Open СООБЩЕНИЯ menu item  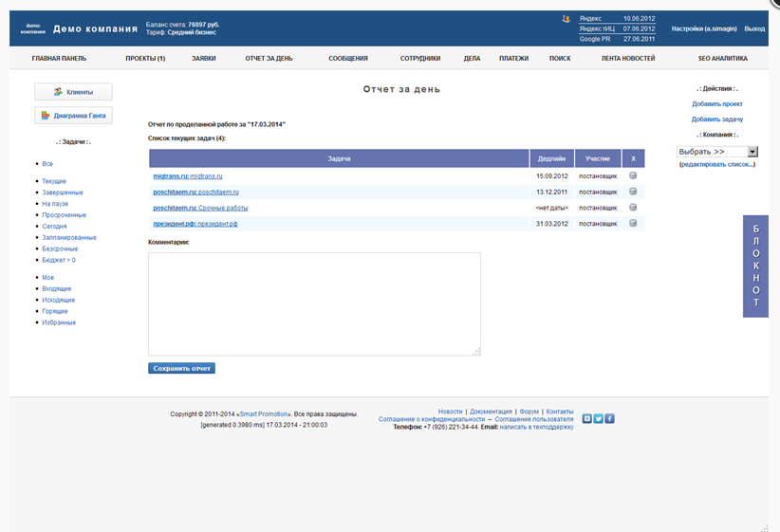tap(348, 59)
